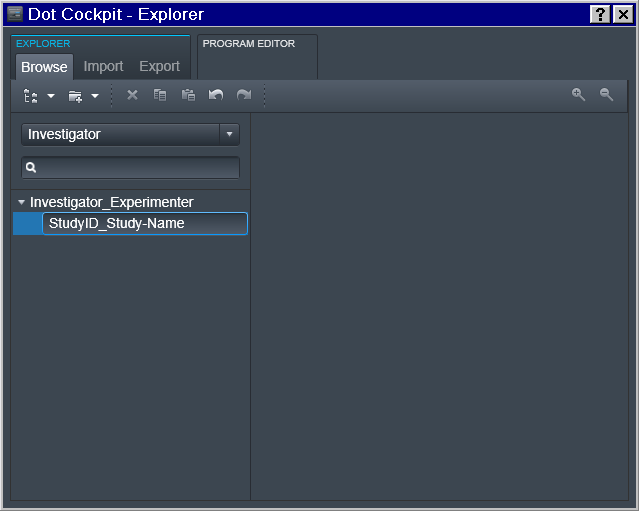Open the new folder dropdown arrow
Screen dimensions: 639x511
click(x=95, y=96)
